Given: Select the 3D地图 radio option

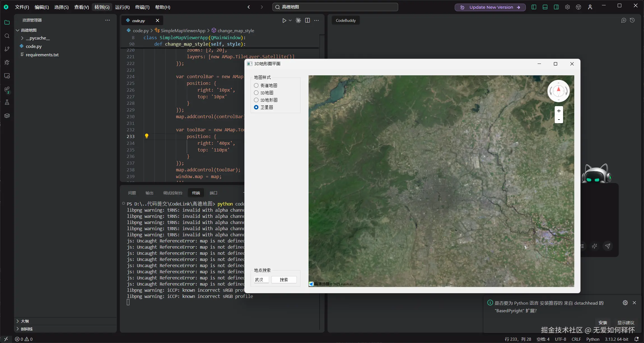Looking at the screenshot, I should (256, 93).
